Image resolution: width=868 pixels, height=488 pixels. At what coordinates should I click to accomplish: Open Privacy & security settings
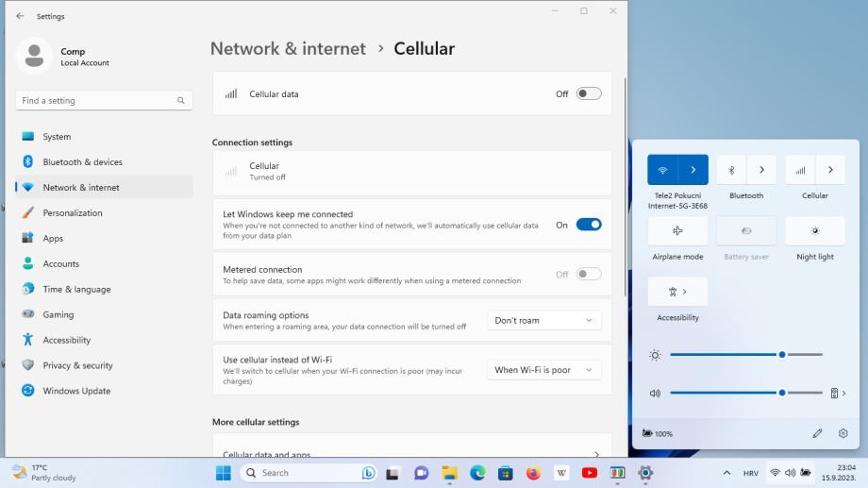tap(104, 365)
